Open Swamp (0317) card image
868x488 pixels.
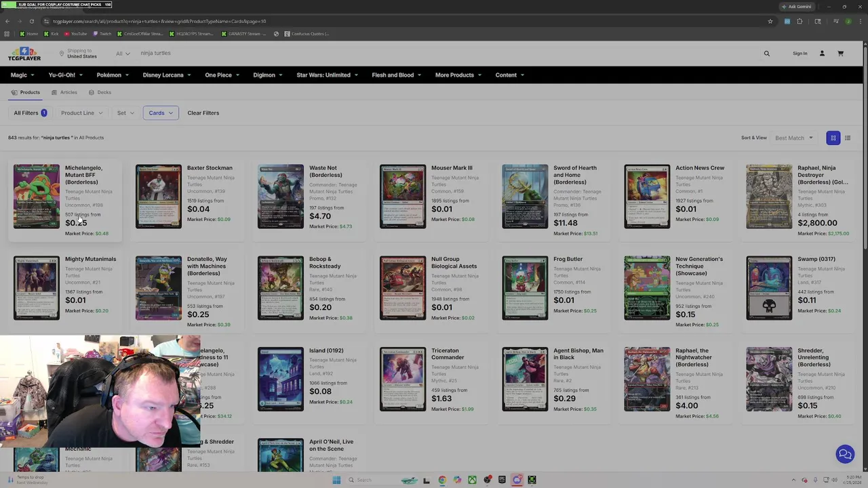tap(769, 288)
